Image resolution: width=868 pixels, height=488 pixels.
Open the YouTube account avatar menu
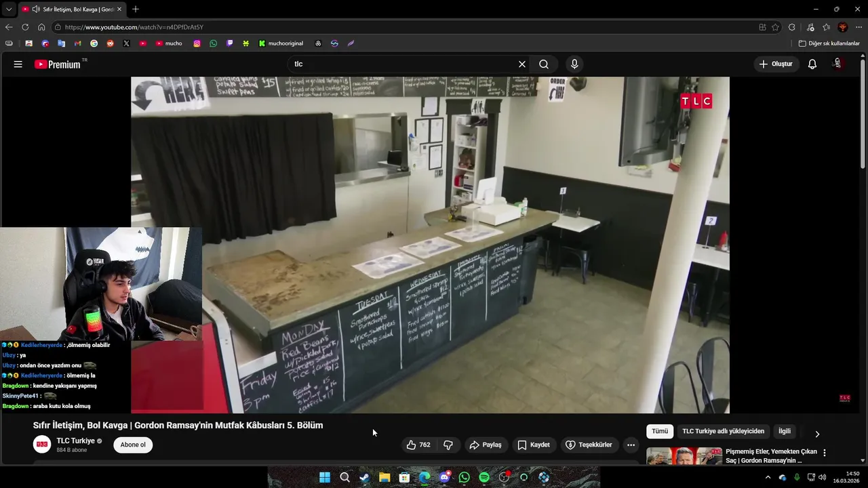[x=838, y=64]
